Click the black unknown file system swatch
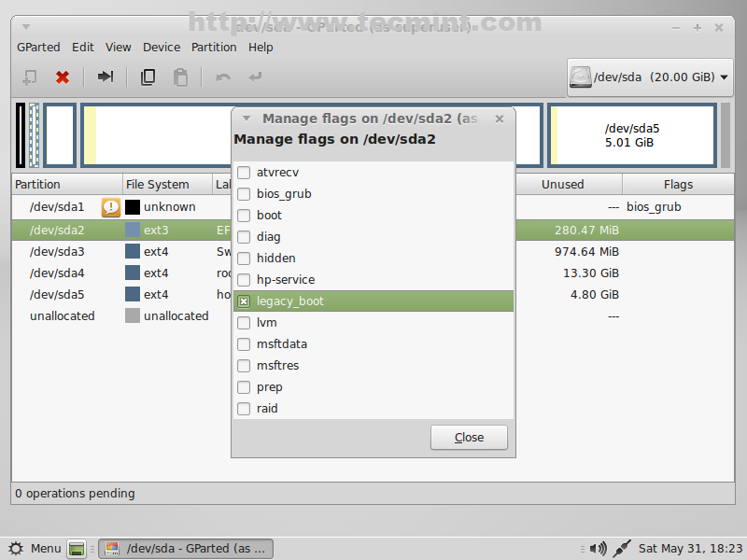Image resolution: width=747 pixels, height=560 pixels. (133, 207)
